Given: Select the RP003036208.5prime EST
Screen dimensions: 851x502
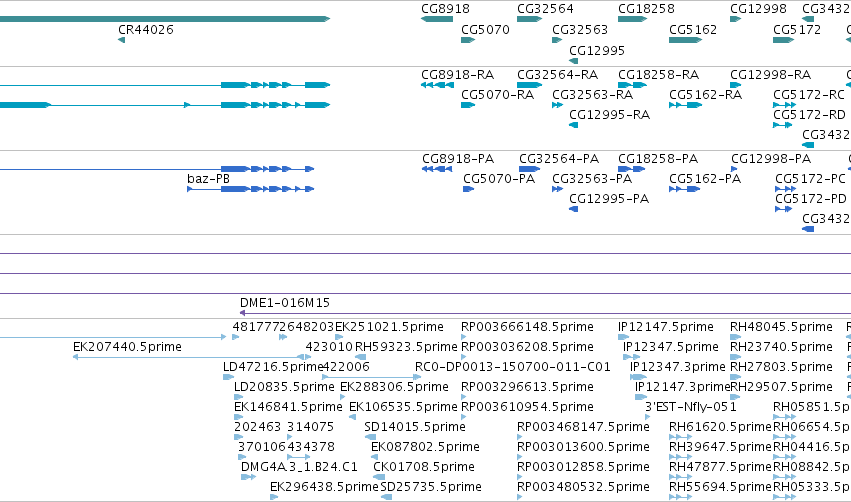Looking at the screenshot, I should 464,357.
